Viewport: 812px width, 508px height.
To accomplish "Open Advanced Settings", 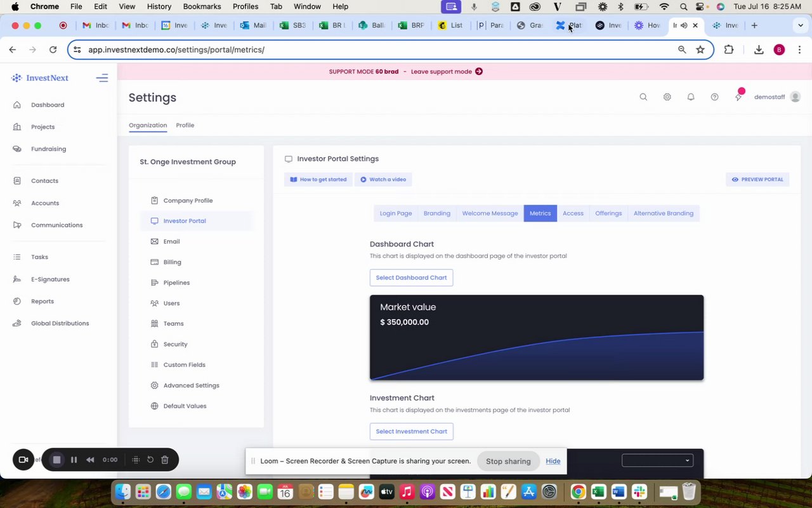I will coord(191,385).
